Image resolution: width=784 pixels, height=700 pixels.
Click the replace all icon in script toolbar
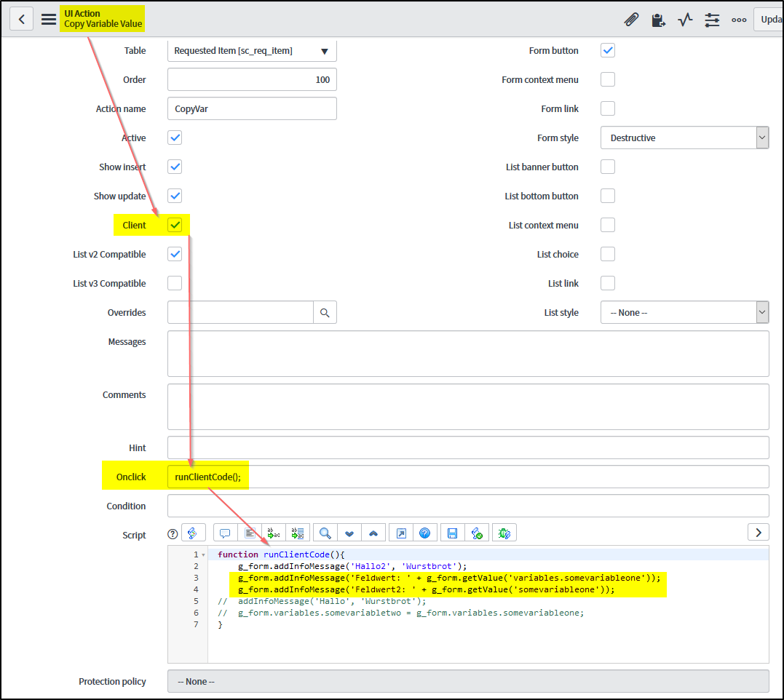click(298, 533)
